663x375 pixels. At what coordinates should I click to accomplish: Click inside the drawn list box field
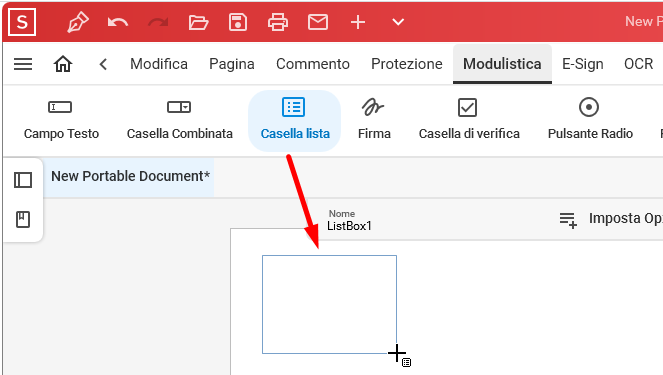click(329, 304)
